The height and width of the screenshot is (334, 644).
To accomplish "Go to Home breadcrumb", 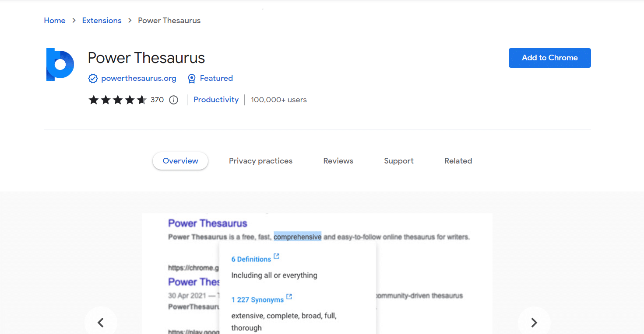I will coord(55,21).
